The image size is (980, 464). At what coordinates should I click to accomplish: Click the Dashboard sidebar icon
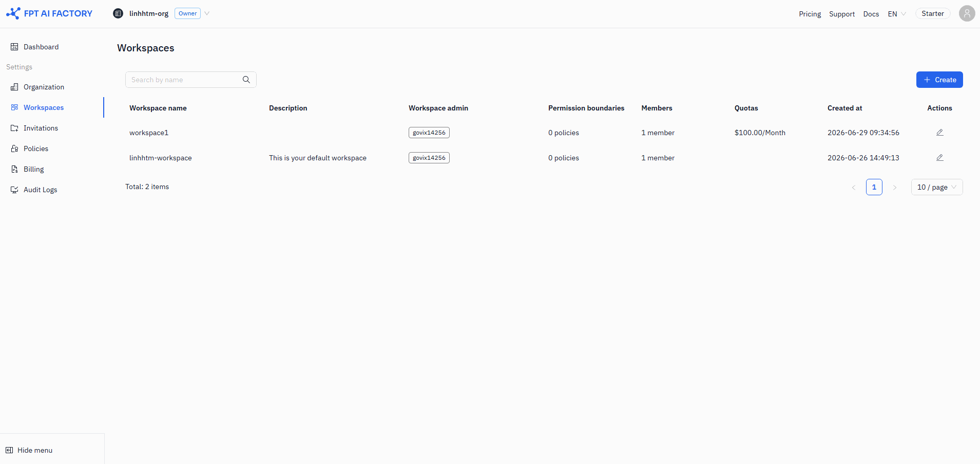14,47
